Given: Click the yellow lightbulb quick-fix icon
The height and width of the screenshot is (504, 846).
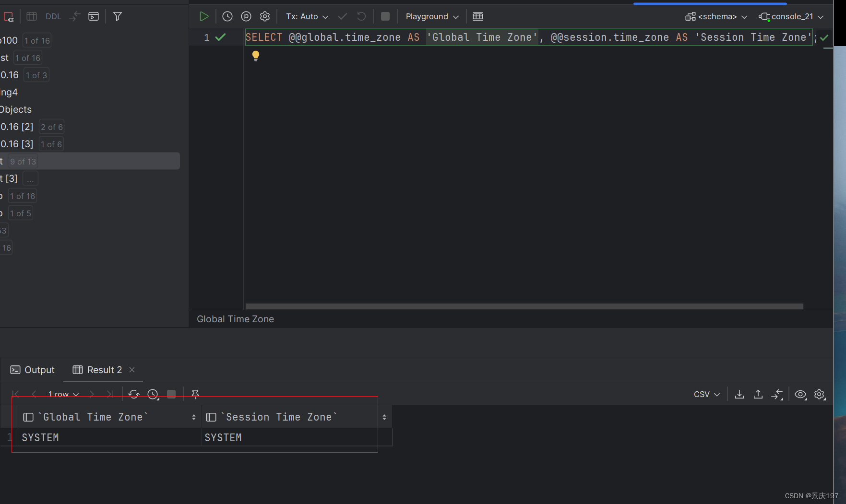Looking at the screenshot, I should [256, 56].
